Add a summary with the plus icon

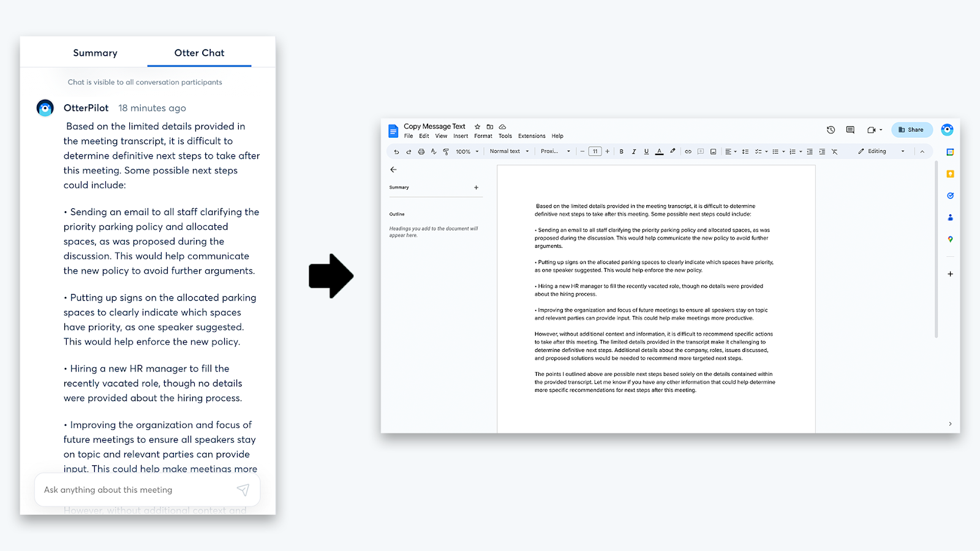pyautogui.click(x=476, y=187)
